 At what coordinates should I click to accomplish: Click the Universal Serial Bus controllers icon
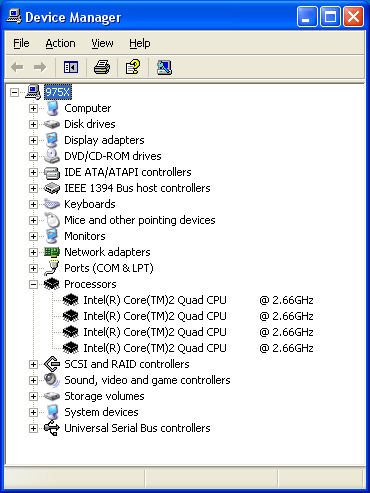[52, 428]
